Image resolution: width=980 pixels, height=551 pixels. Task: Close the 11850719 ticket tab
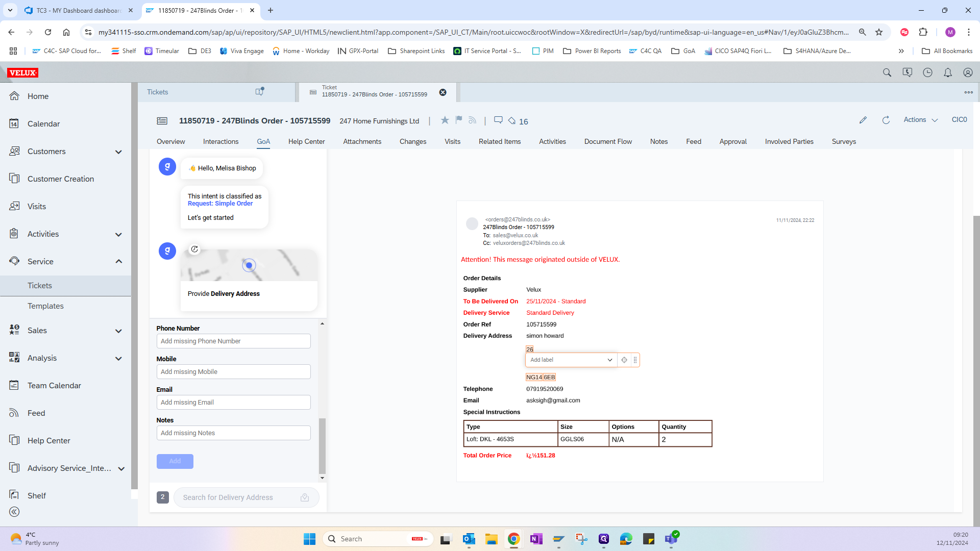coord(443,92)
